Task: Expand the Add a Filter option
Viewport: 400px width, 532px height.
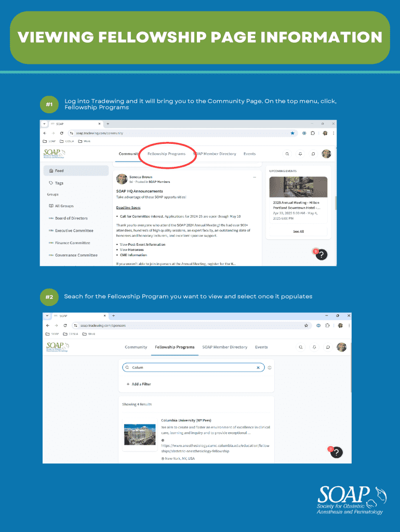Action: [x=139, y=384]
